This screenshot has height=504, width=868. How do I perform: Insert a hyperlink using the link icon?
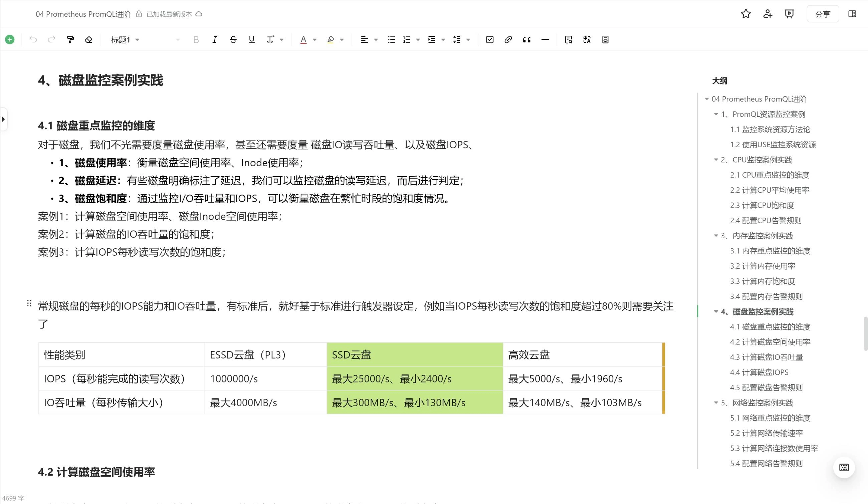point(508,39)
